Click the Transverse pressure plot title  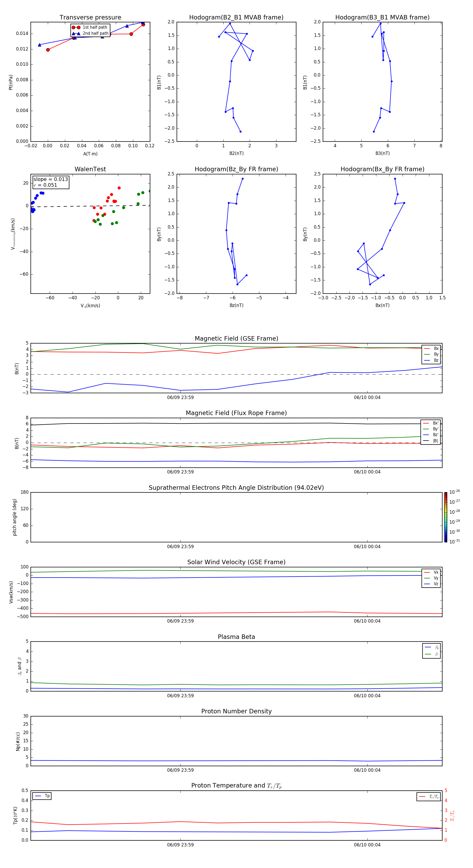[90, 18]
